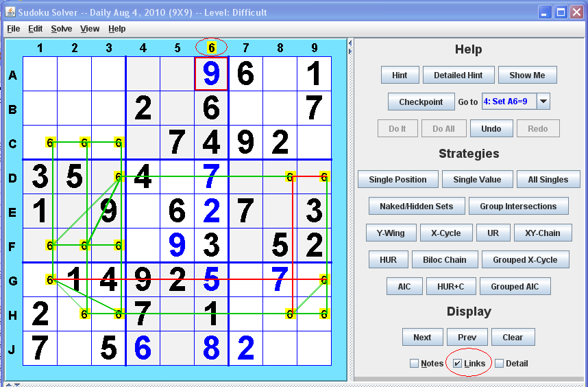
Task: Select the empty cell A1
Action: coord(40,73)
